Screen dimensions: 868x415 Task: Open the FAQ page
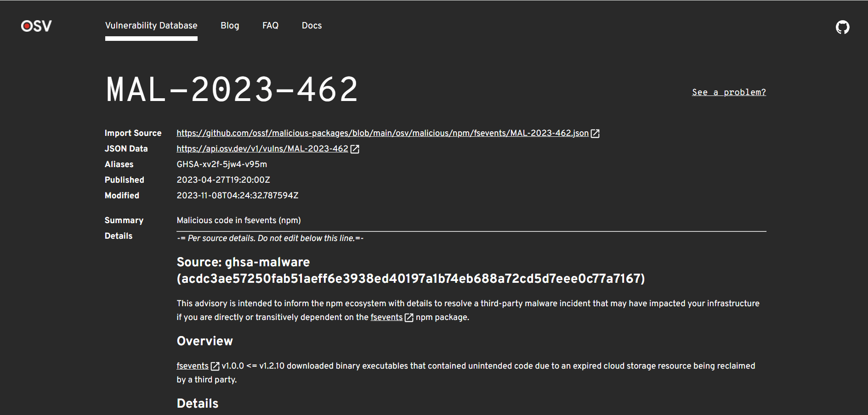click(270, 26)
